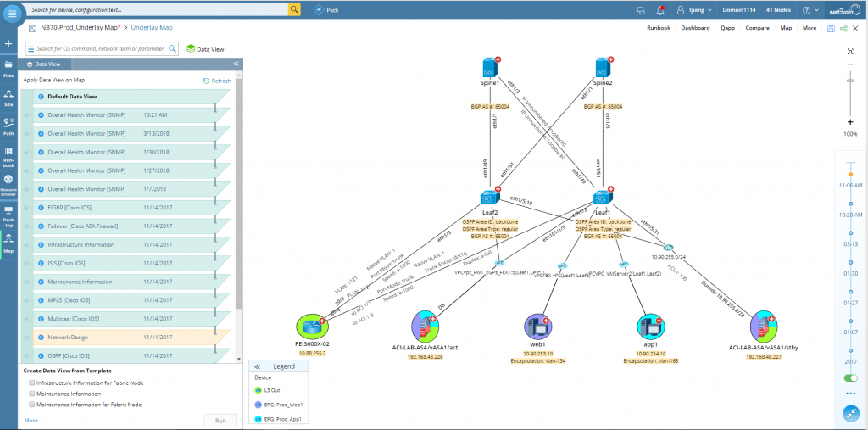Open the help question mark menu

[x=810, y=10]
